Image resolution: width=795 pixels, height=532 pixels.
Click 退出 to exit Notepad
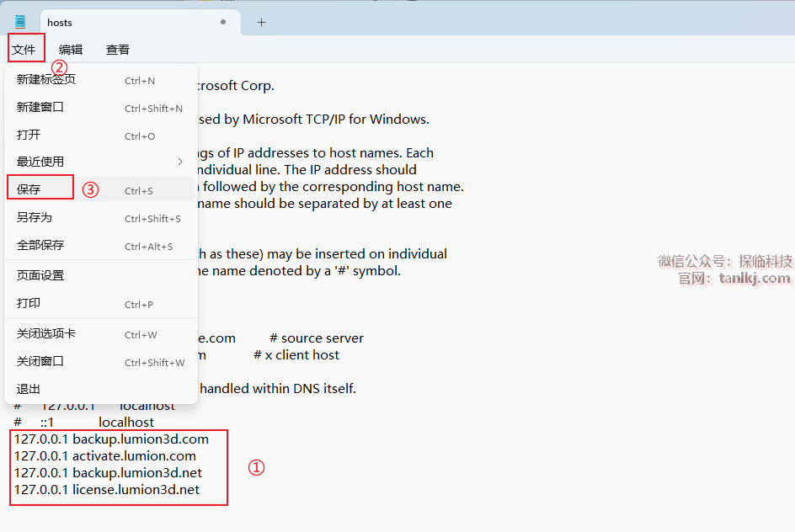29,389
